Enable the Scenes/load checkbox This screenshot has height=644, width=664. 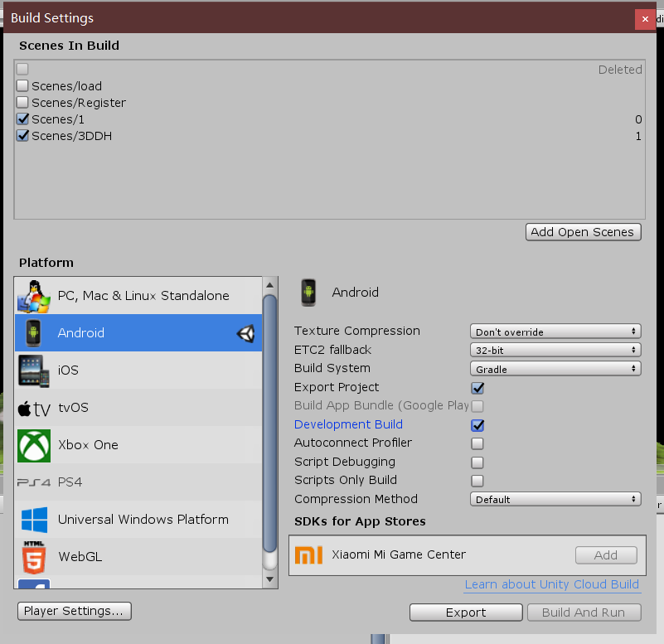coord(23,85)
